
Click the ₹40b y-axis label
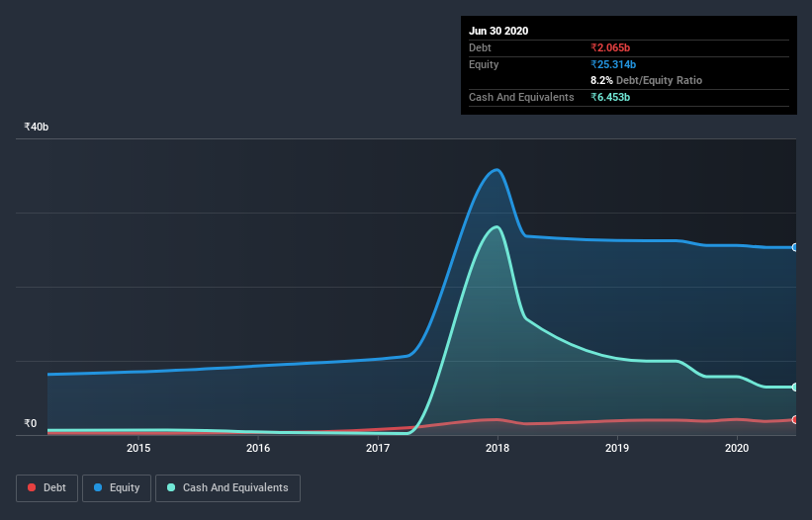point(37,127)
